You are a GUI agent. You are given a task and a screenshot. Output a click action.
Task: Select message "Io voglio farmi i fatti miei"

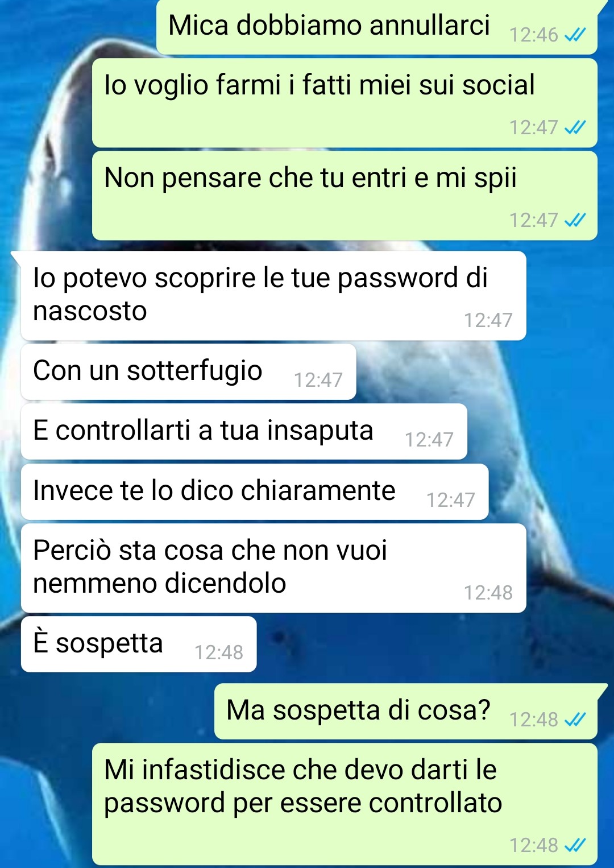click(345, 103)
